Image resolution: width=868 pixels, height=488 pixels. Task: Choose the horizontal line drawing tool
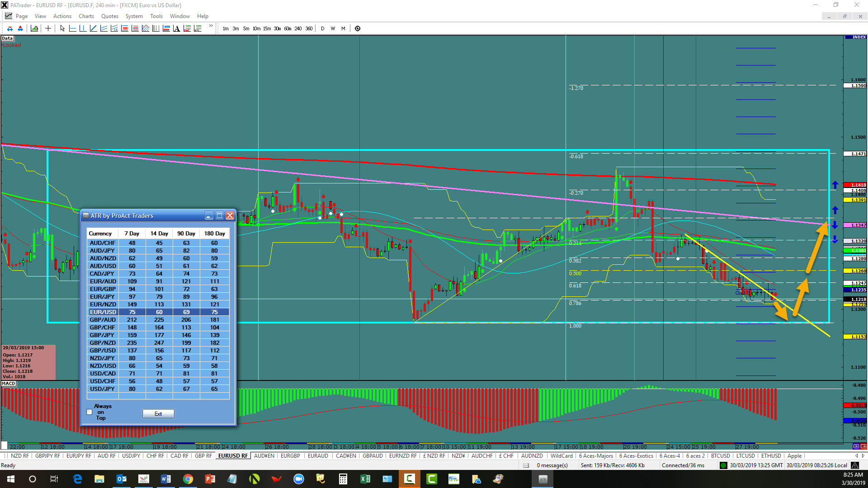72,28
